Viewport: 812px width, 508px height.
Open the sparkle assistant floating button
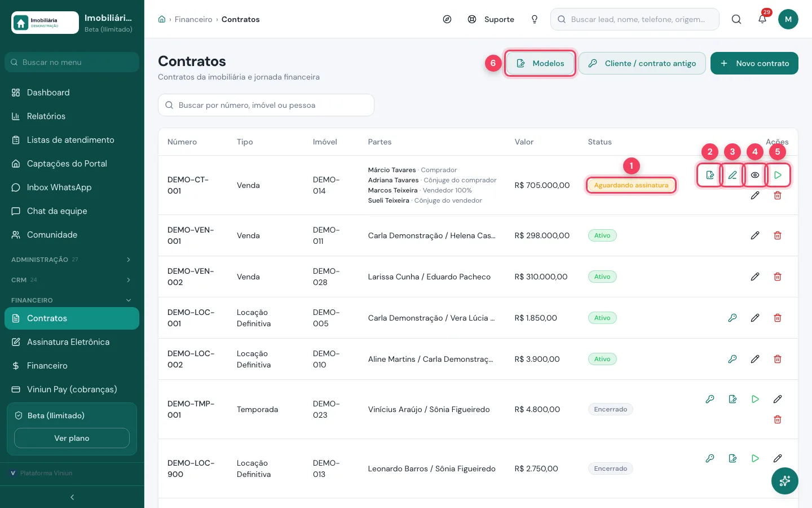(x=785, y=481)
